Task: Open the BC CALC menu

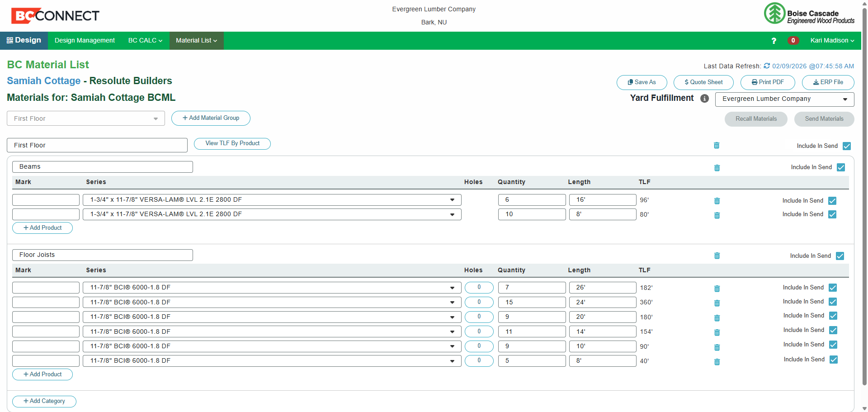Action: [x=145, y=41]
